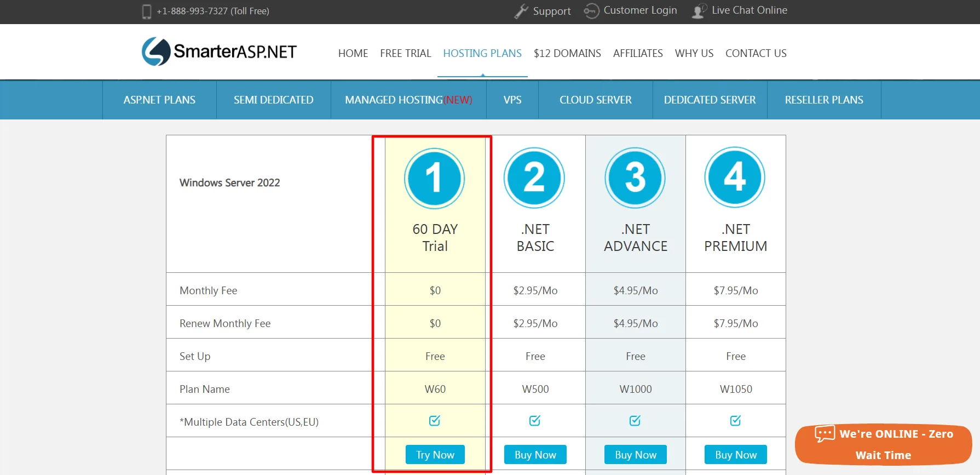
Task: Click the number 4 plan circle
Action: pos(735,177)
